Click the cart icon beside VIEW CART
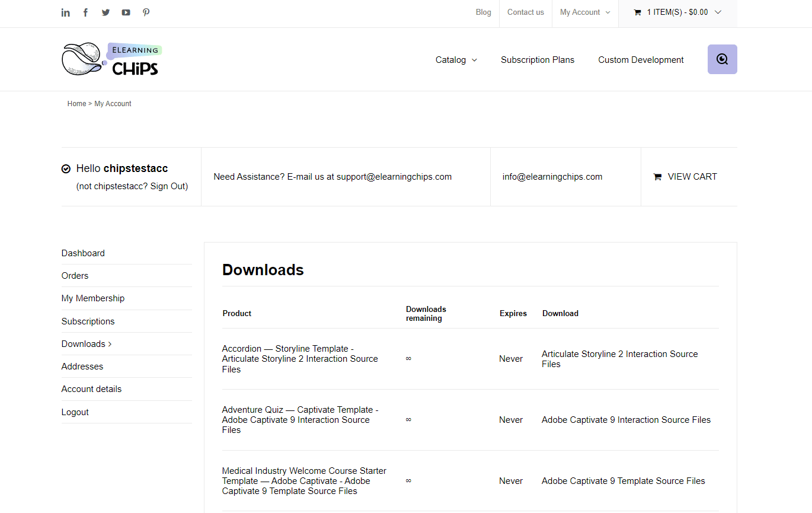Image resolution: width=812 pixels, height=513 pixels. point(657,177)
